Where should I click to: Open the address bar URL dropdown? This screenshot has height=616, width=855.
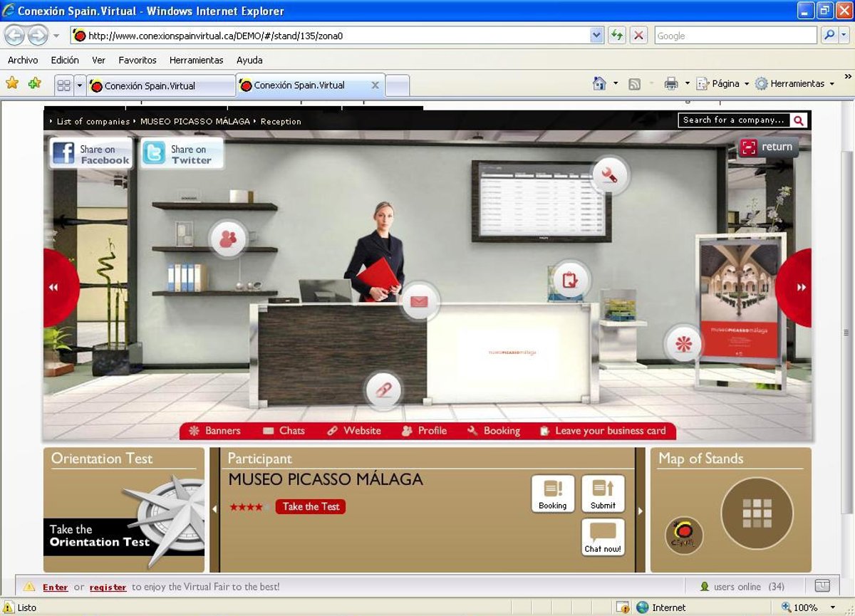pyautogui.click(x=596, y=36)
